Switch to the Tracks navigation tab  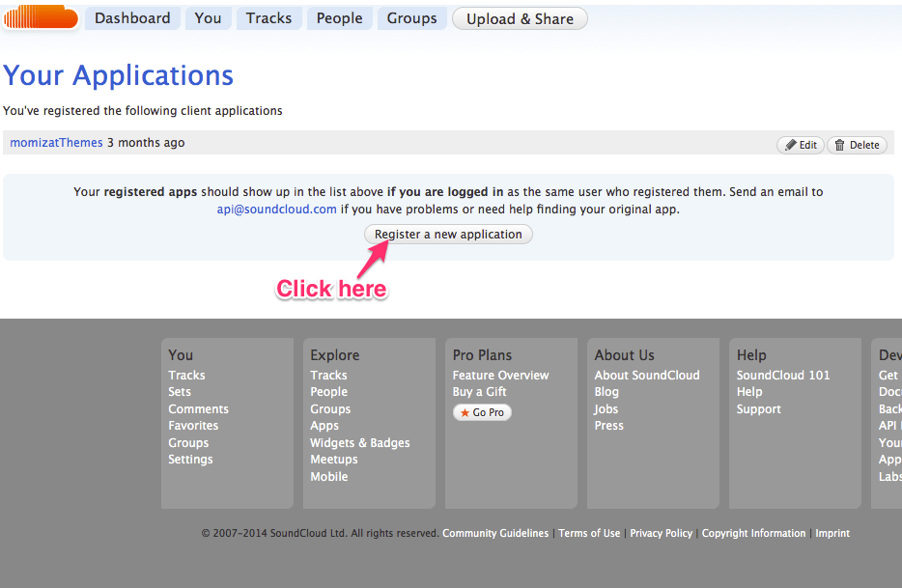268,18
